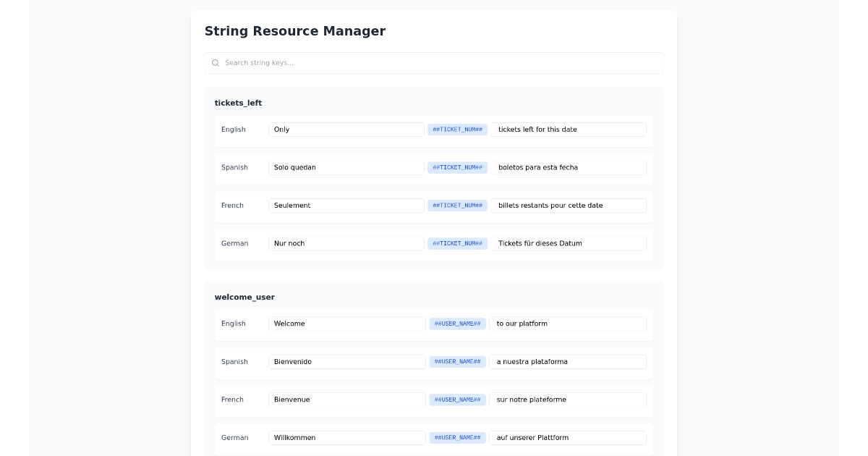This screenshot has width=868, height=456.
Task: Click the ##TICKET_NUM## token in the French row
Action: click(x=457, y=205)
